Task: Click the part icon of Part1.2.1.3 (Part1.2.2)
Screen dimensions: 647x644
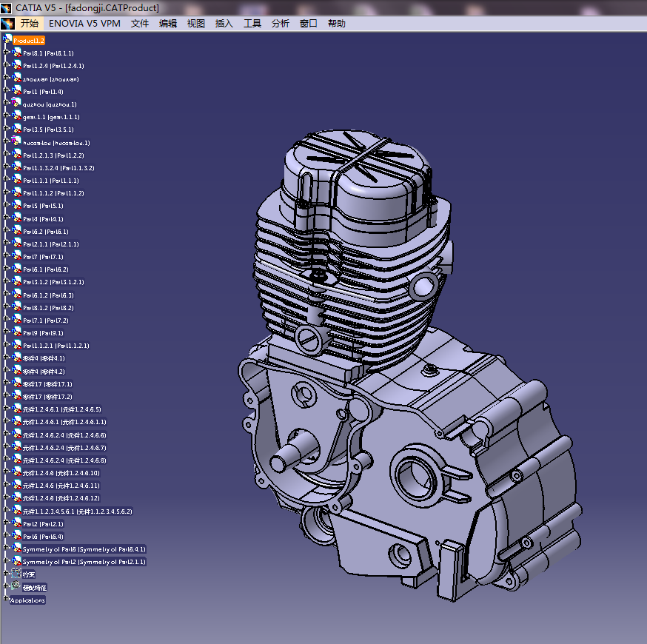Action: (x=16, y=154)
